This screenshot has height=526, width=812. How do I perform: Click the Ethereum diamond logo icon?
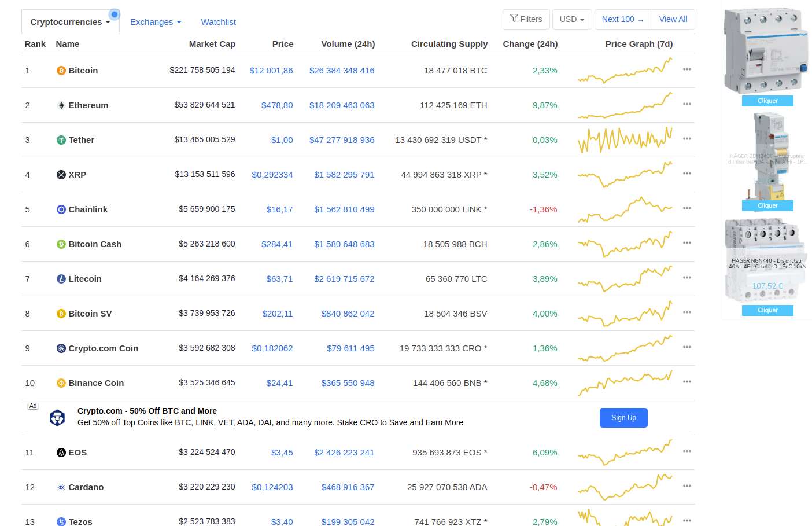coord(61,105)
